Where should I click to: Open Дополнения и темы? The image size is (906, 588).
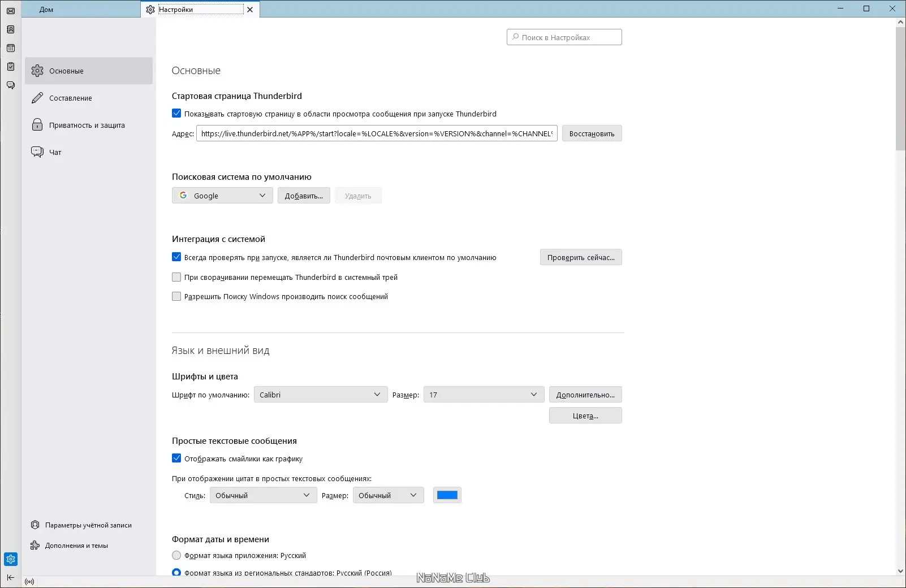[70, 546]
